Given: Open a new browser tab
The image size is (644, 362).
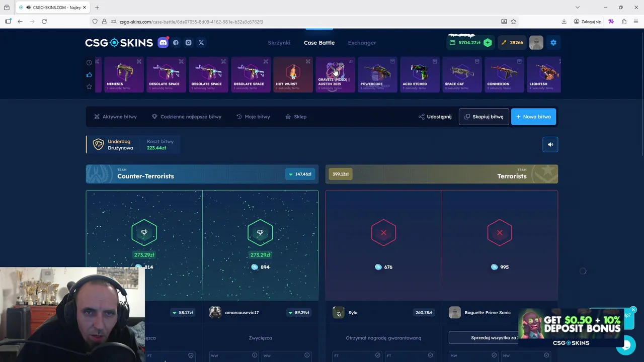Looking at the screenshot, I should click(97, 8).
